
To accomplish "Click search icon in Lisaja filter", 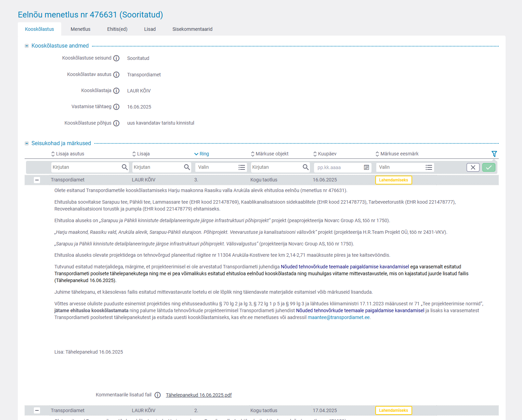I will pos(187,167).
